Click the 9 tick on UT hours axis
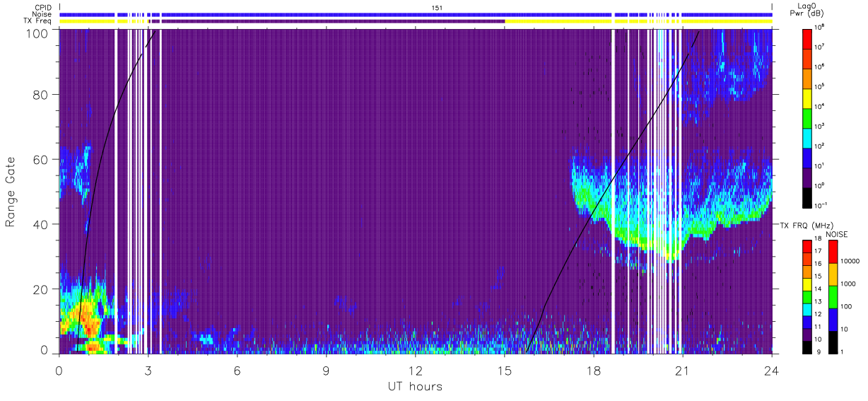868x401 pixels. click(x=327, y=370)
